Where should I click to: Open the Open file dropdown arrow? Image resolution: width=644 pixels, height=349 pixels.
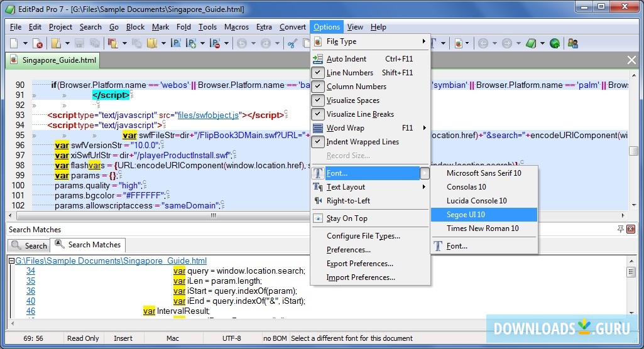[x=67, y=43]
